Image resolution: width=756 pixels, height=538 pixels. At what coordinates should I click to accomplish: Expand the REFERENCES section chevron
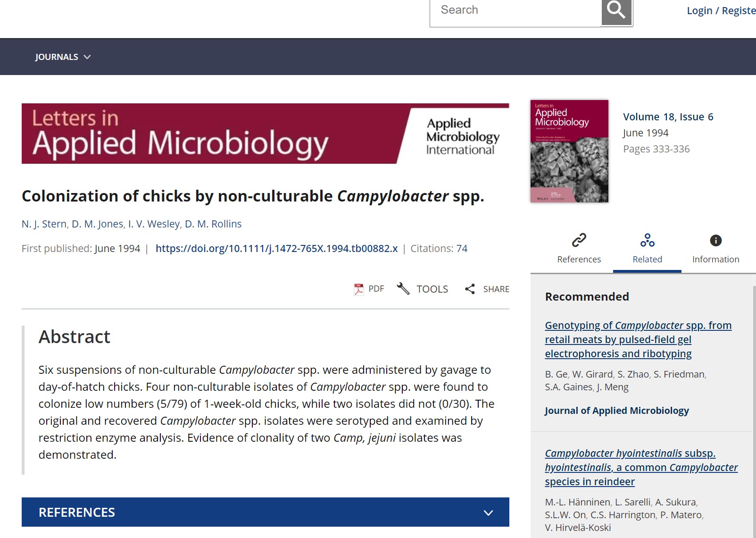488,512
